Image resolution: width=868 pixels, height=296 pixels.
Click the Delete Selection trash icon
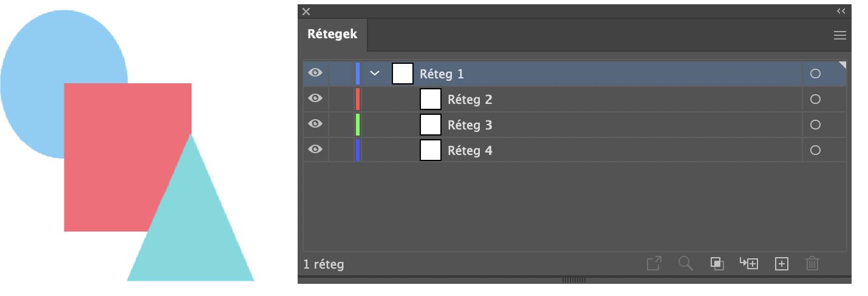(813, 264)
